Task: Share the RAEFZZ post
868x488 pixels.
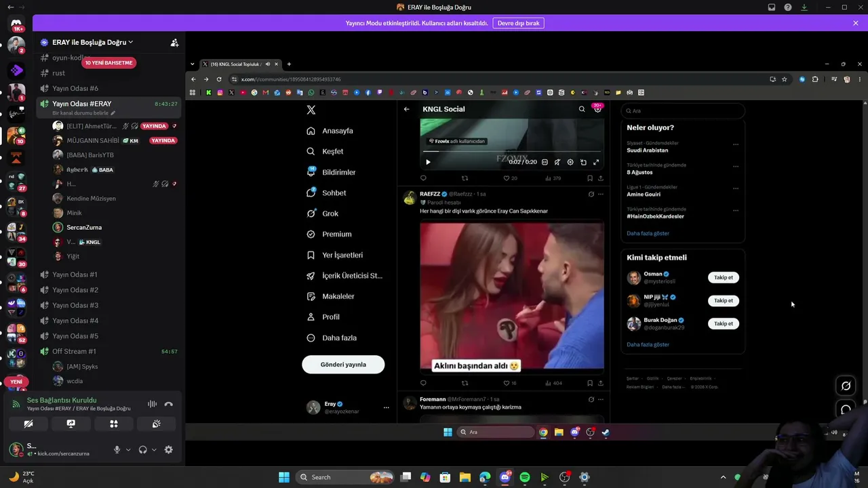Action: 600,383
